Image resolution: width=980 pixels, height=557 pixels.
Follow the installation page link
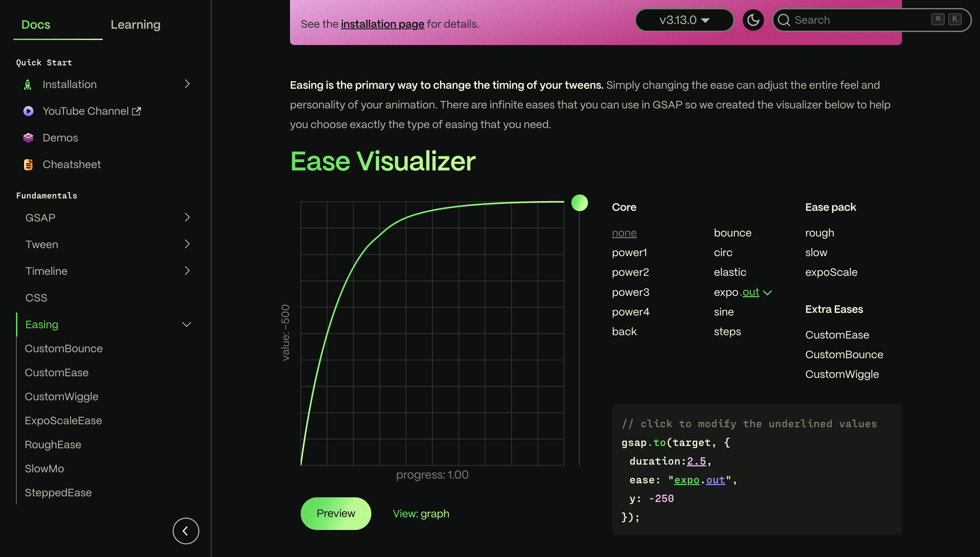(x=382, y=24)
